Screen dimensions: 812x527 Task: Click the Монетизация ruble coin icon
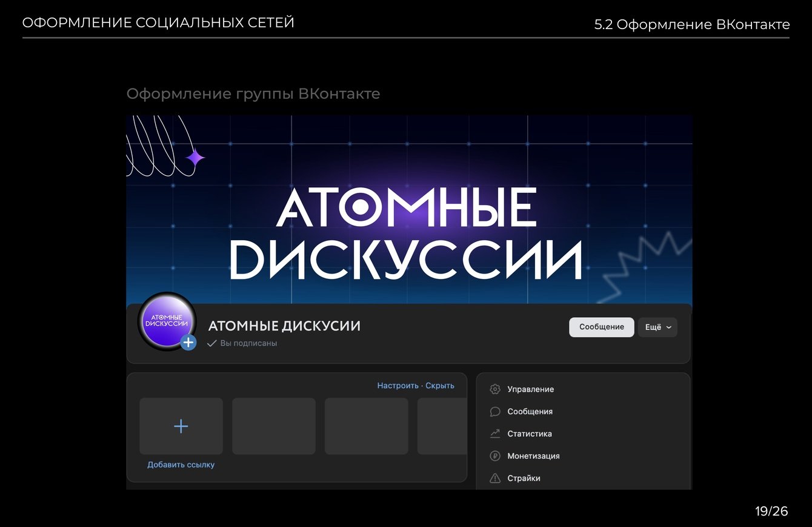[x=495, y=456]
